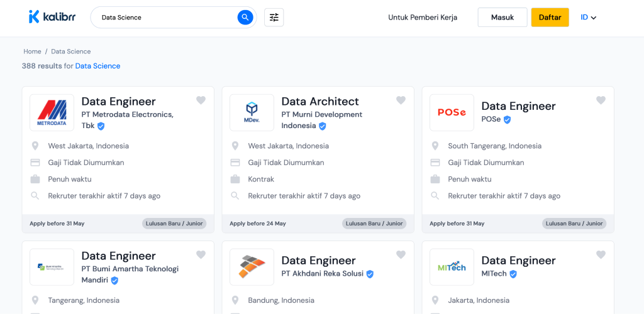Click "South Tangerang, Indonesia" text
This screenshot has width=644, height=314.
(495, 146)
